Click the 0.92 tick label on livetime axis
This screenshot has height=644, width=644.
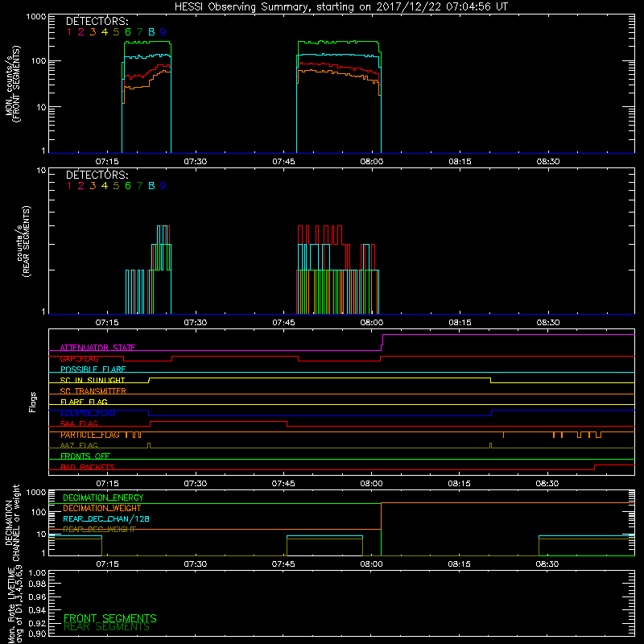pyautogui.click(x=37, y=623)
